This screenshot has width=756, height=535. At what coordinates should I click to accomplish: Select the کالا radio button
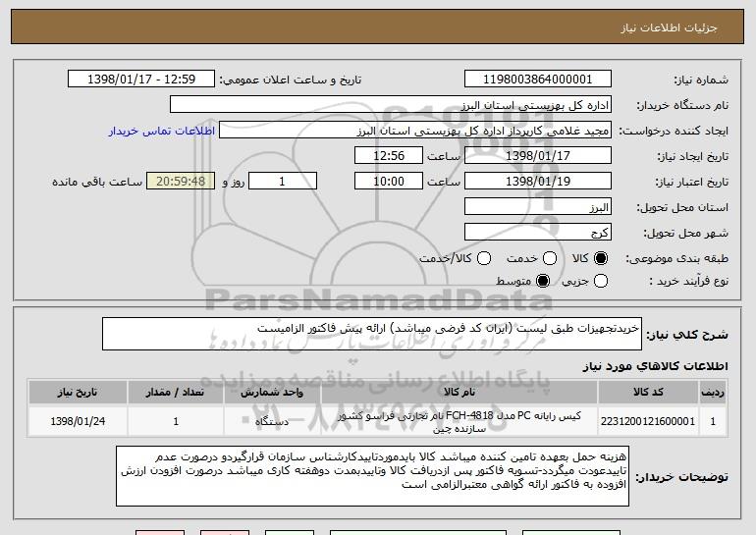pos(601,258)
